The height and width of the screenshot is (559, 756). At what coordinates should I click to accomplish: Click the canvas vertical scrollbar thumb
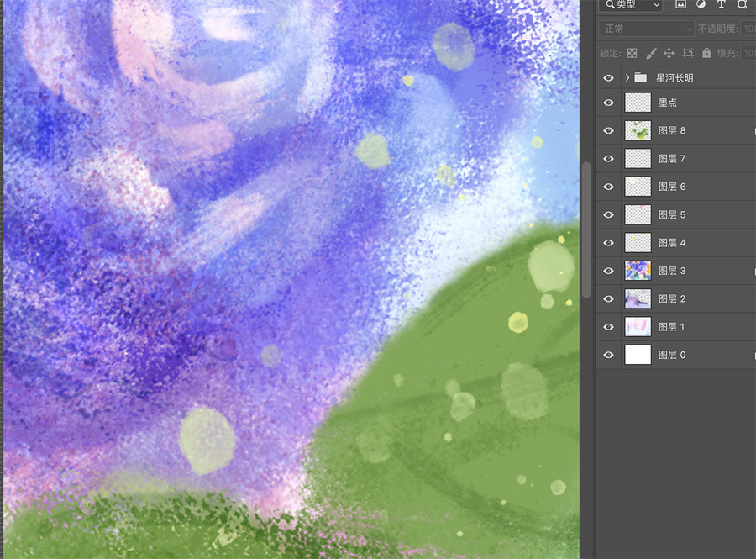point(586,230)
